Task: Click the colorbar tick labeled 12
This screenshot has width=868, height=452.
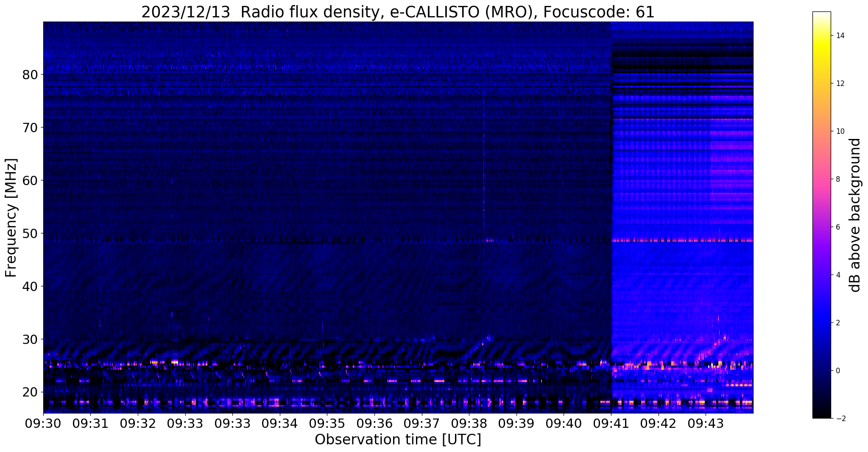Action: 840,83
